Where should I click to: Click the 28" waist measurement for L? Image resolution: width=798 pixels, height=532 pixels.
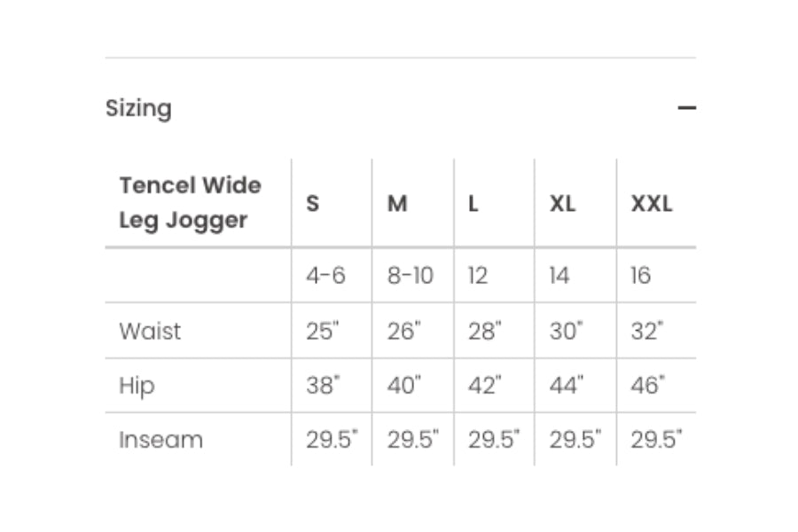click(x=485, y=331)
